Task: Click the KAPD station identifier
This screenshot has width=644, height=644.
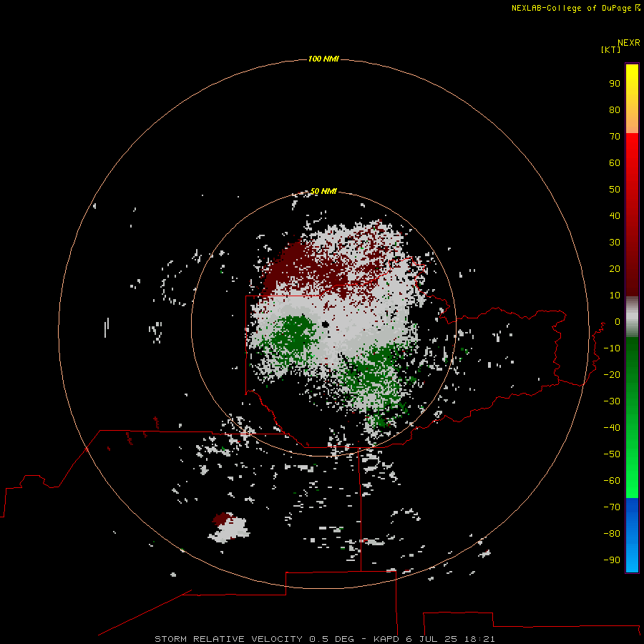Action: pos(386,639)
